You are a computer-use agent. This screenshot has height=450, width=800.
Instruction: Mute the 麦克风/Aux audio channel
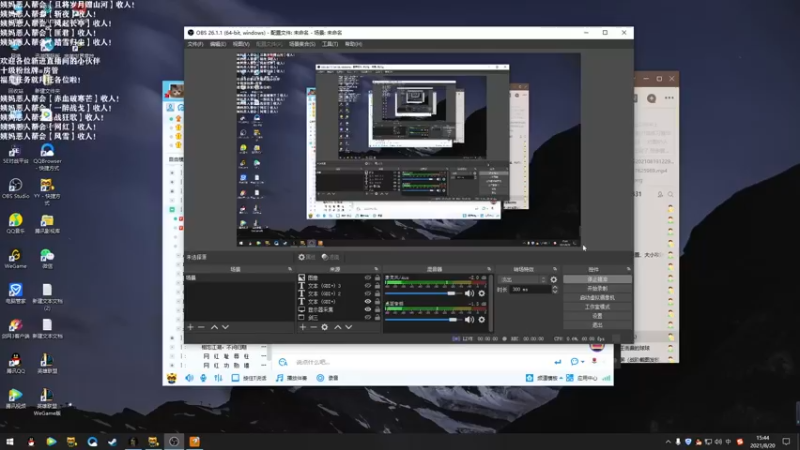click(469, 293)
